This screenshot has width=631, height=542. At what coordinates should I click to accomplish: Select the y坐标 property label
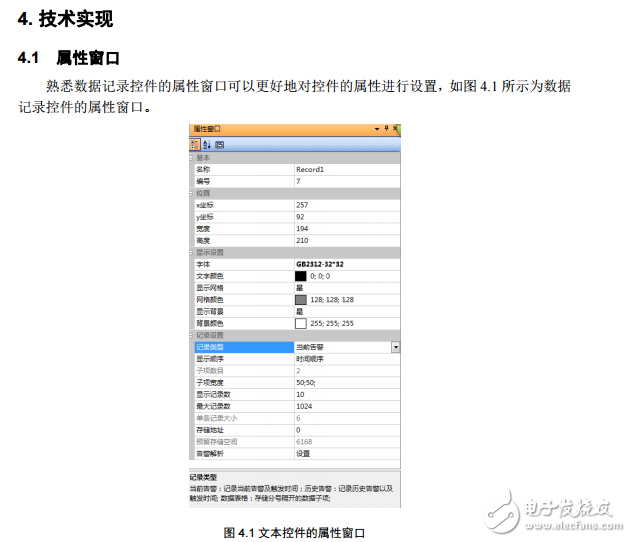[x=205, y=217]
